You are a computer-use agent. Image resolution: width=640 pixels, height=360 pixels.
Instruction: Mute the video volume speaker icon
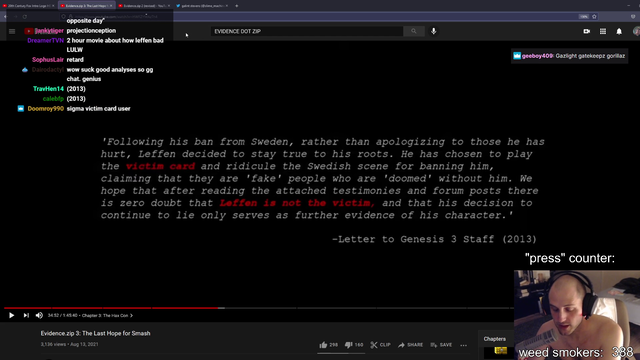pyautogui.click(x=39, y=316)
